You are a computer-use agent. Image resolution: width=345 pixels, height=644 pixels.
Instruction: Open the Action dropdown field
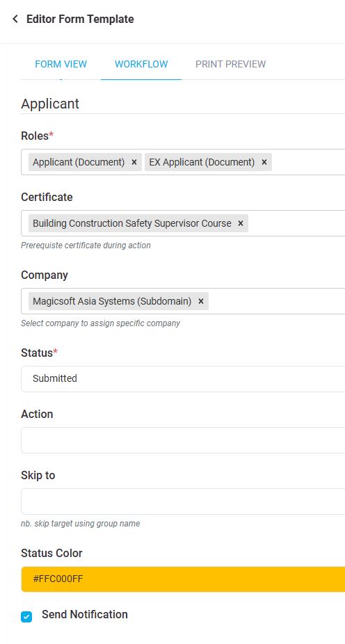[183, 440]
